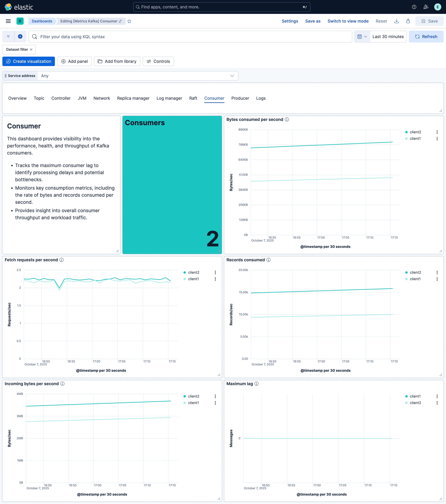Click the star favorite dashboard icon
This screenshot has width=446, height=504.
(x=129, y=21)
